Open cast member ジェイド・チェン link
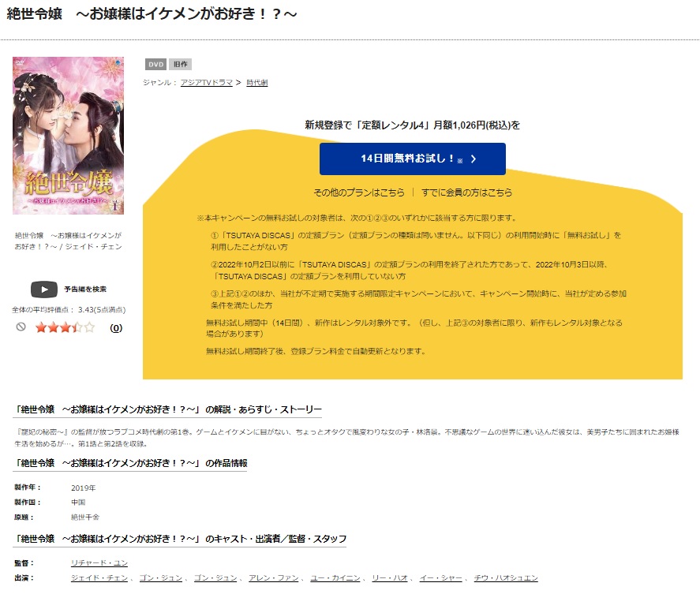 (99, 577)
